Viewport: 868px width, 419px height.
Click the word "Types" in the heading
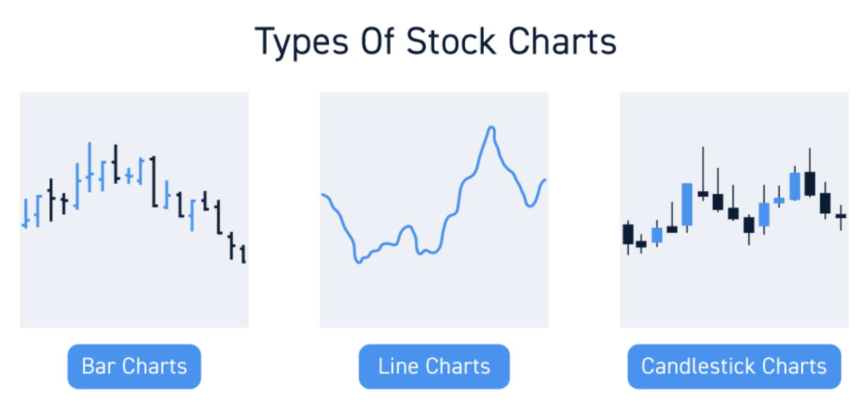[301, 42]
